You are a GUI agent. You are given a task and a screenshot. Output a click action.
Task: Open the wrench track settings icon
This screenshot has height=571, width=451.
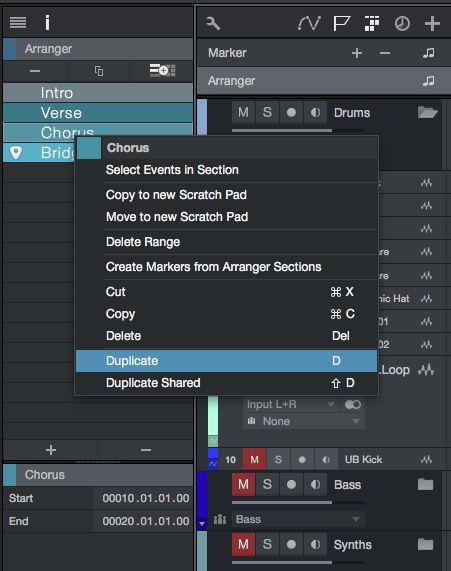213,24
